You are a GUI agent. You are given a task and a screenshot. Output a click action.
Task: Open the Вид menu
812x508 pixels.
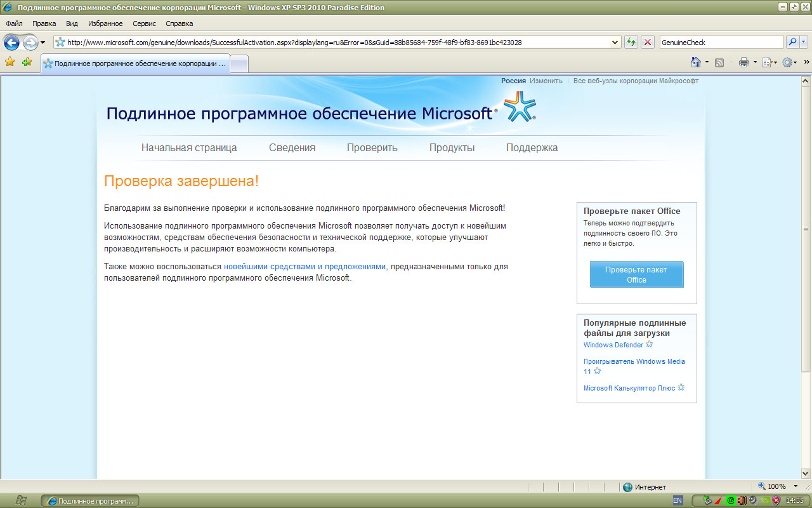(72, 23)
